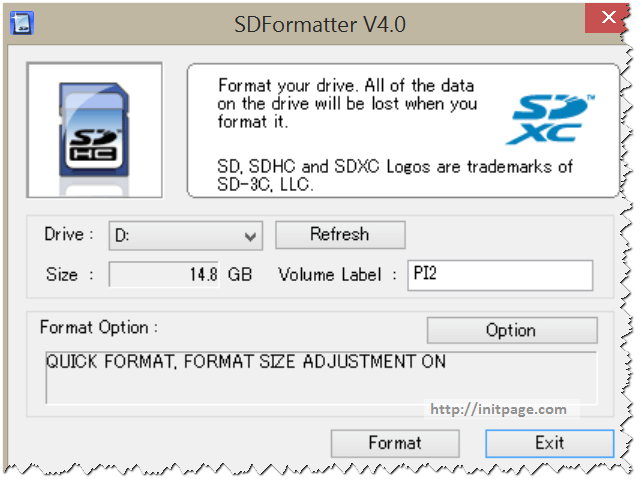Open the Option button for format settings
Screen dimensions: 642x484
[512, 330]
